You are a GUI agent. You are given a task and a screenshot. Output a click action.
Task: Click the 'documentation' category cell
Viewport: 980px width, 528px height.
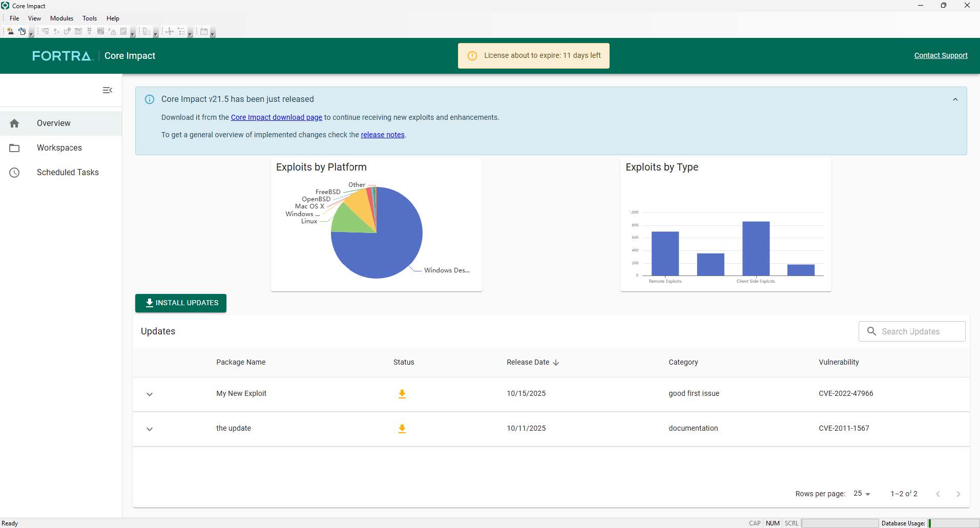click(x=693, y=429)
